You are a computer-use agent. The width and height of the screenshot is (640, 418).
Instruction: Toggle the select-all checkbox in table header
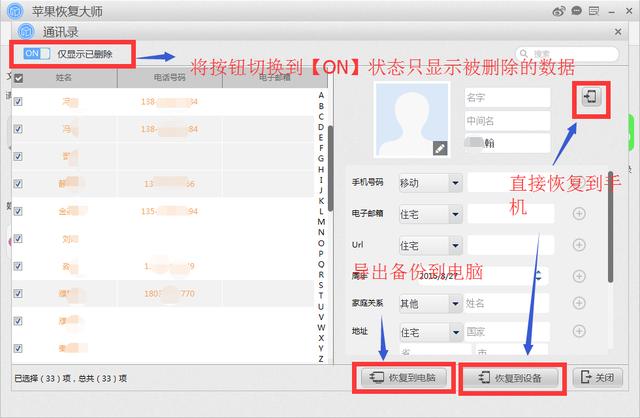coord(18,78)
